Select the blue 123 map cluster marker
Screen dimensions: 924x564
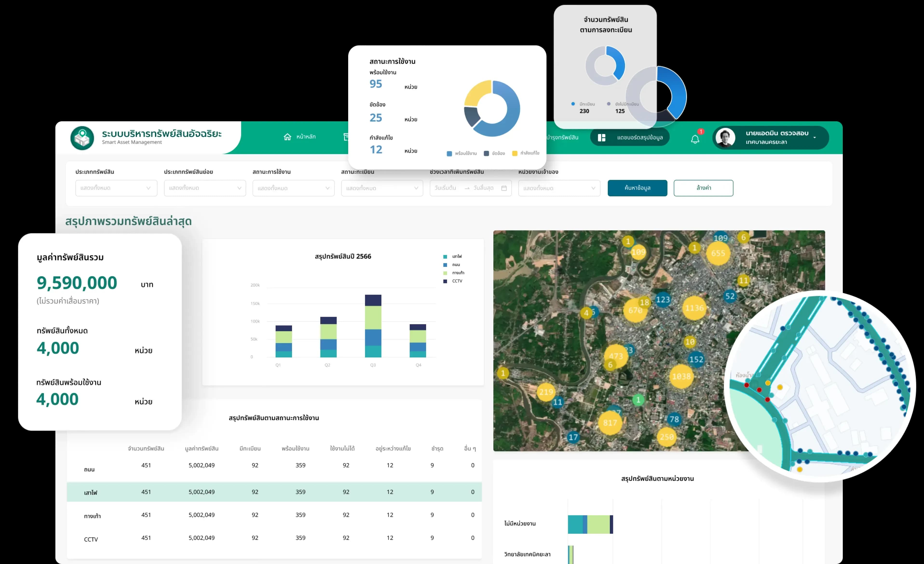coord(663,299)
